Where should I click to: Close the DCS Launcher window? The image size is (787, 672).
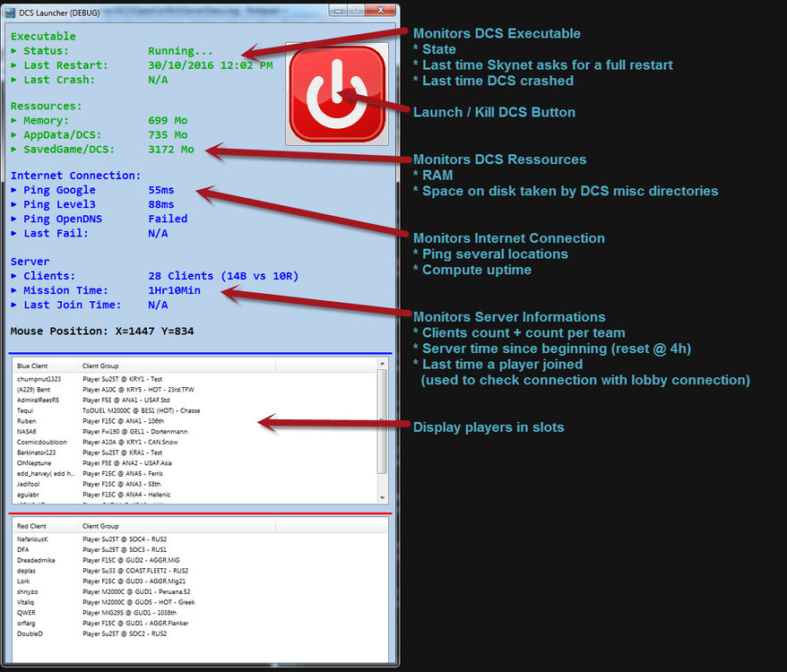click(x=380, y=10)
